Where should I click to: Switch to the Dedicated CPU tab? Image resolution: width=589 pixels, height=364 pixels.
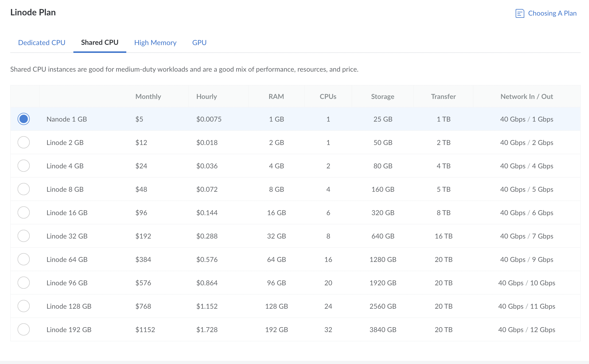click(x=42, y=43)
